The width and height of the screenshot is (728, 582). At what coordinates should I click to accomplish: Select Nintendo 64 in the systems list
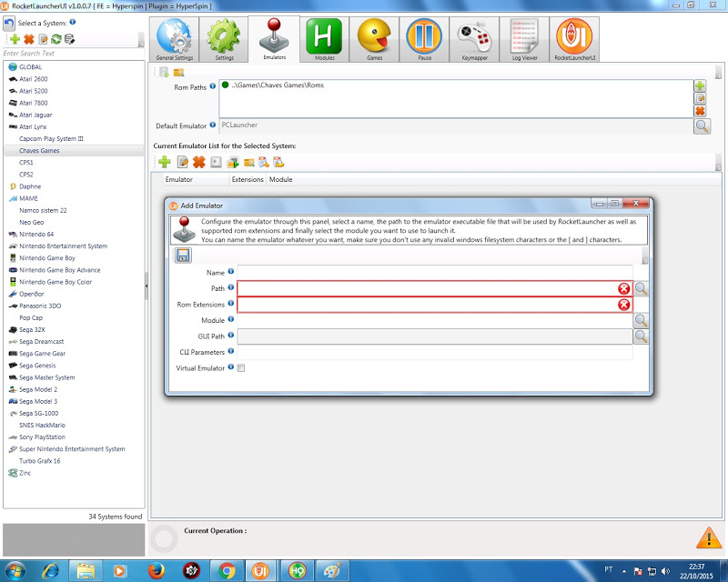[36, 234]
